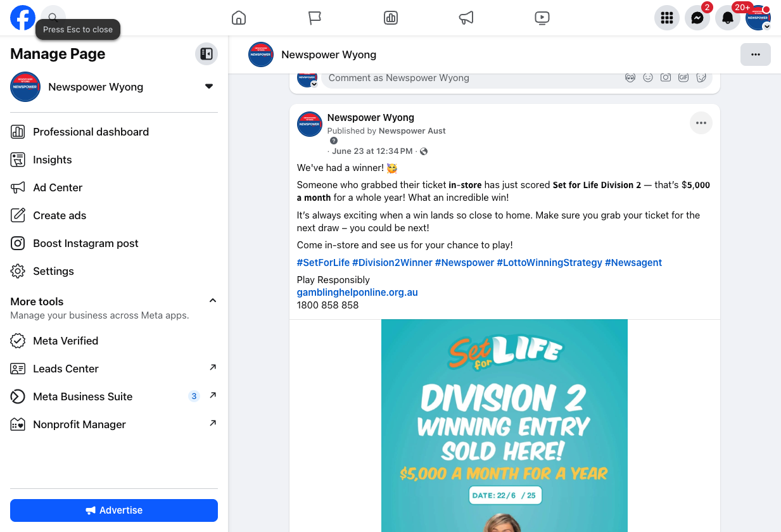
Task: Open gamblinghelponline.org.au link
Action: pos(357,293)
